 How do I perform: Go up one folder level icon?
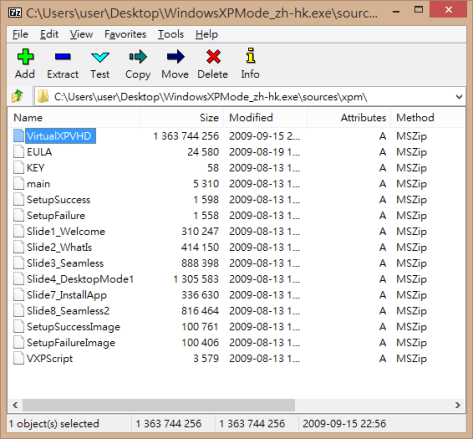(x=17, y=97)
